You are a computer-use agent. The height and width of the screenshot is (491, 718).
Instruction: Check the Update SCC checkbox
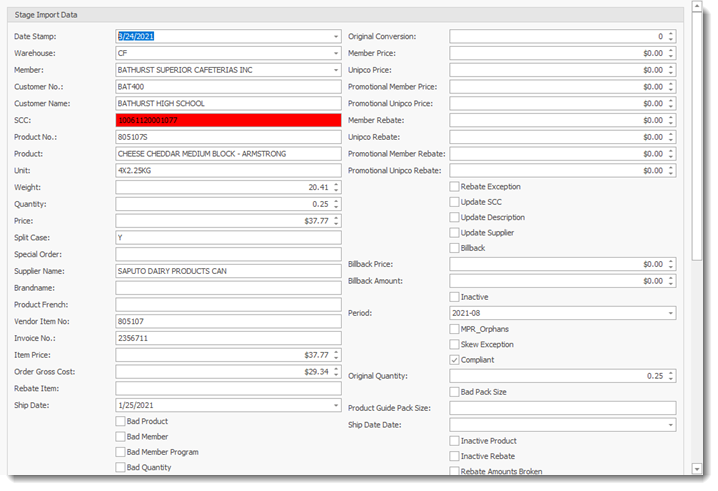coord(455,202)
